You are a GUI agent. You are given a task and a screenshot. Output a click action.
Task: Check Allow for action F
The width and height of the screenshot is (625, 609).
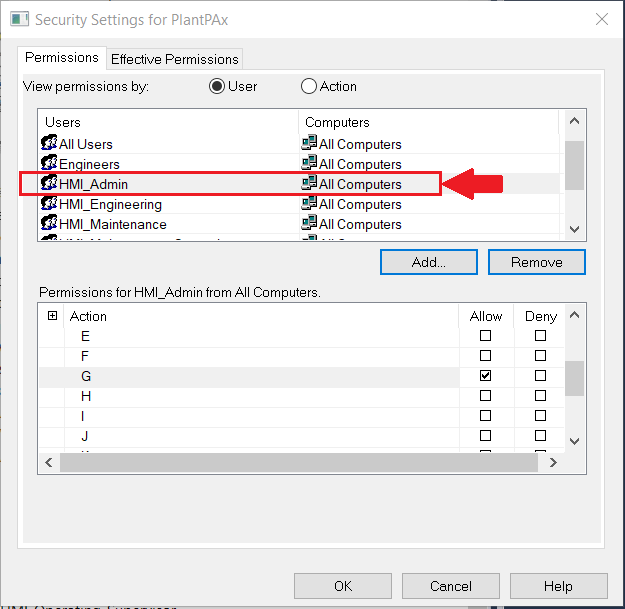click(485, 356)
